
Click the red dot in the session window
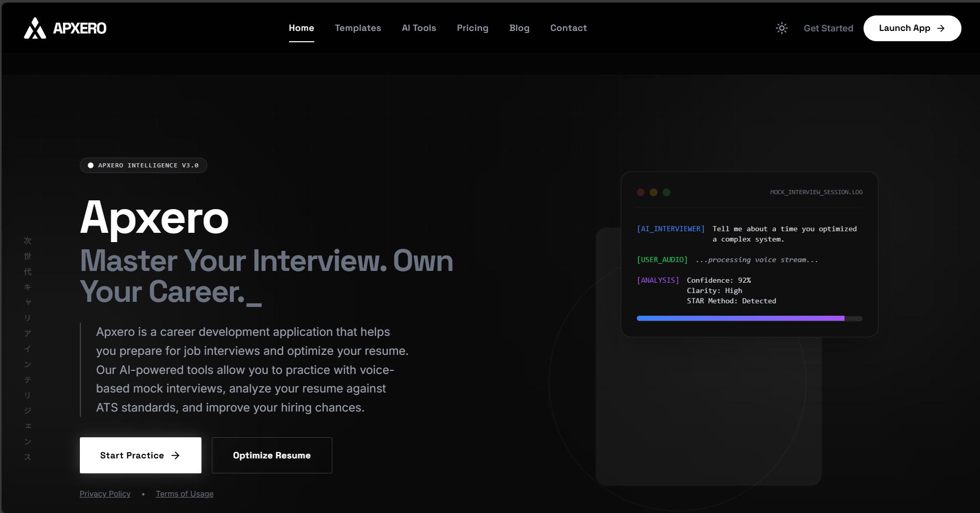point(640,192)
